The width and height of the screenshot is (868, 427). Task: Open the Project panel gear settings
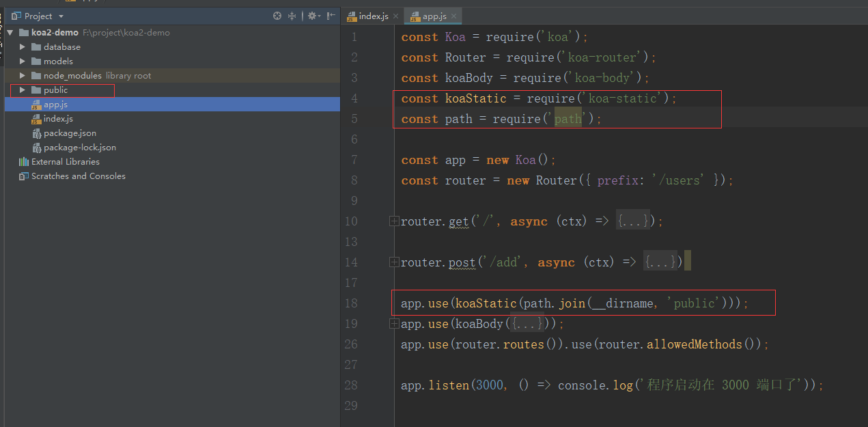point(313,16)
